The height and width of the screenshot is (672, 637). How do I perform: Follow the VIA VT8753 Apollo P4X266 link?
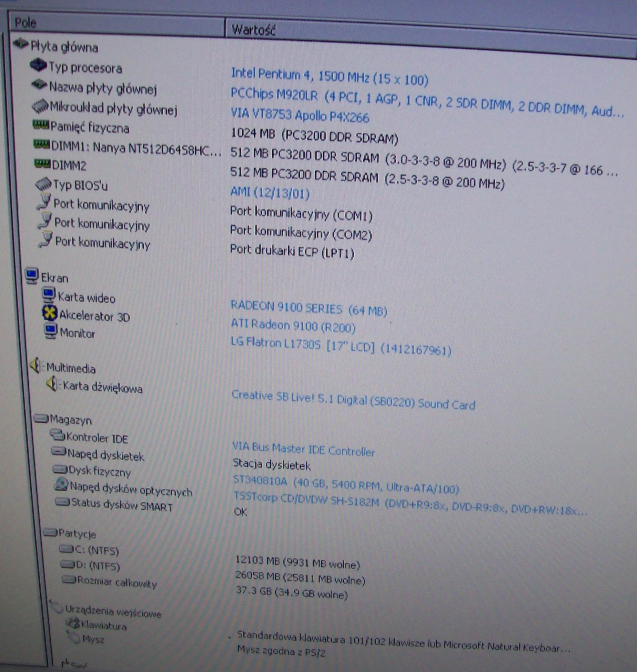(x=300, y=115)
